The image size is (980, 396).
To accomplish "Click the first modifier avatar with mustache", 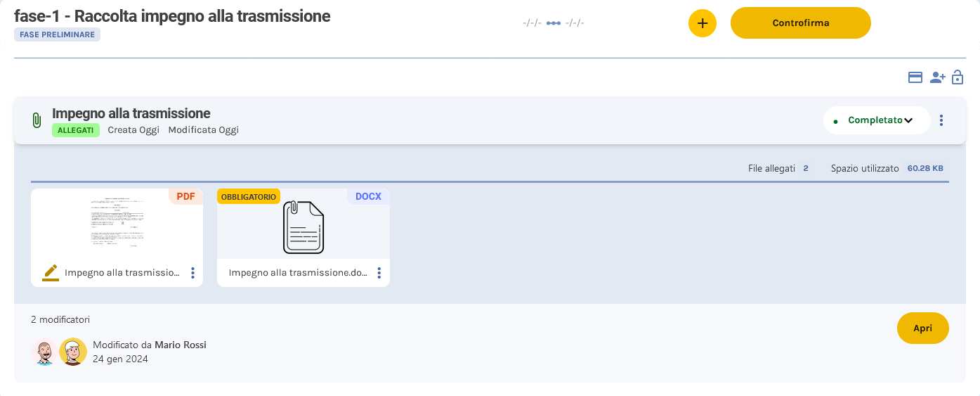I will coord(44,352).
